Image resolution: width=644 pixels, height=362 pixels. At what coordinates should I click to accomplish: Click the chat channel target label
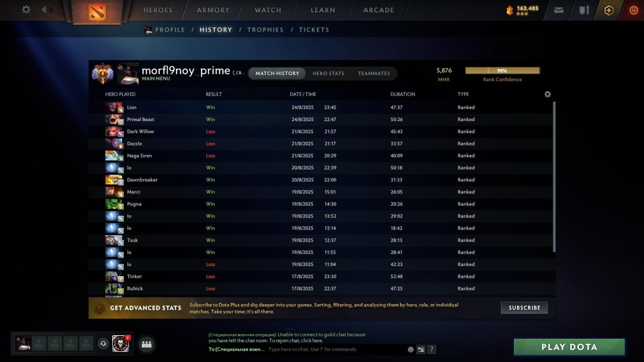237,349
